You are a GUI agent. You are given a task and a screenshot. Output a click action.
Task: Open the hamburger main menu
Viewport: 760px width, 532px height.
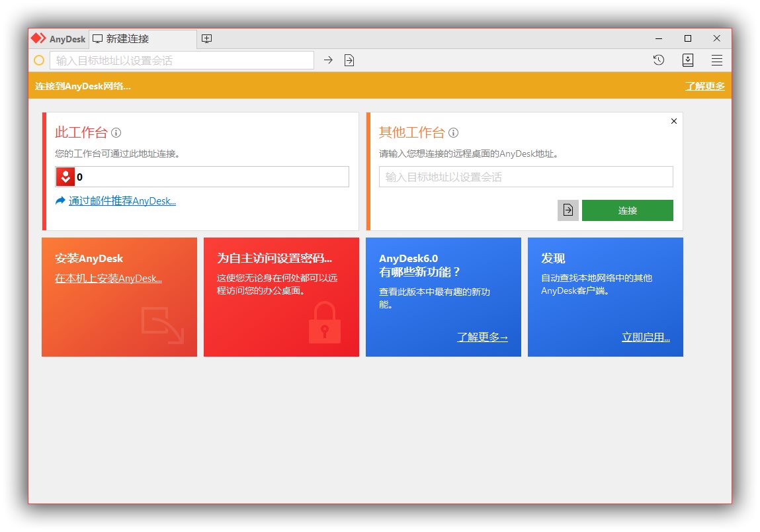pos(717,60)
